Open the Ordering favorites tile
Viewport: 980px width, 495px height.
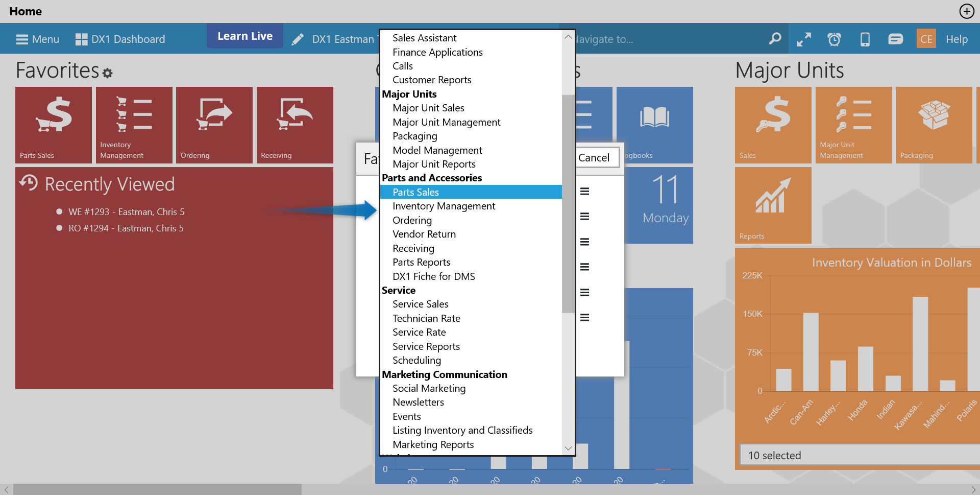[x=214, y=125]
